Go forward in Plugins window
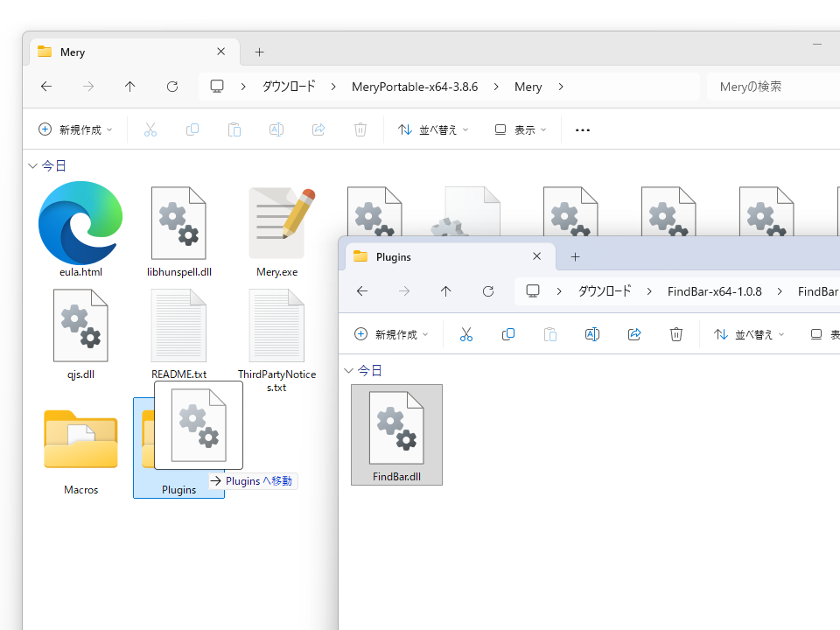840x630 pixels. coord(404,291)
